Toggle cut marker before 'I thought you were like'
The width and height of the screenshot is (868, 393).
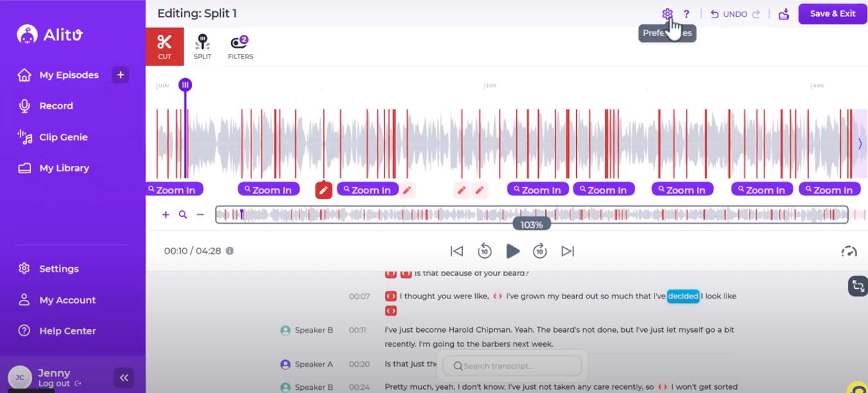click(x=390, y=296)
